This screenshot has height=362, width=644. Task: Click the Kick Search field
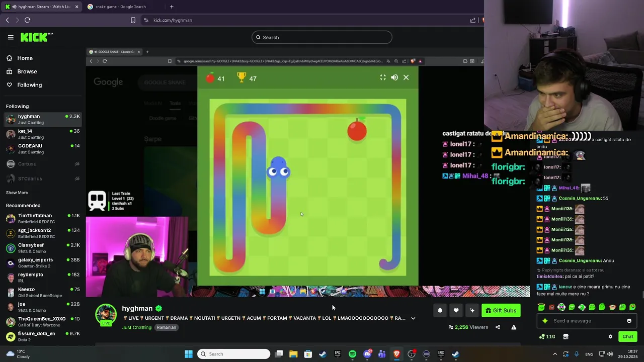(x=322, y=37)
